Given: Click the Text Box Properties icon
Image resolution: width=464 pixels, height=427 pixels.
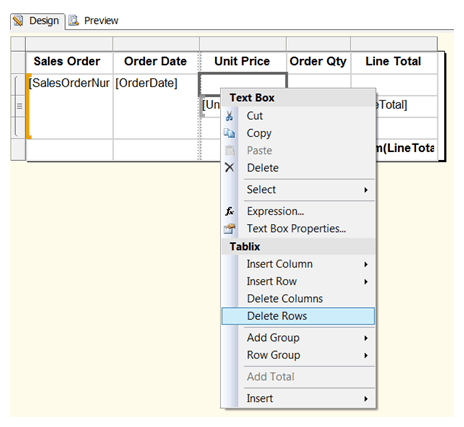Looking at the screenshot, I should pos(229,229).
